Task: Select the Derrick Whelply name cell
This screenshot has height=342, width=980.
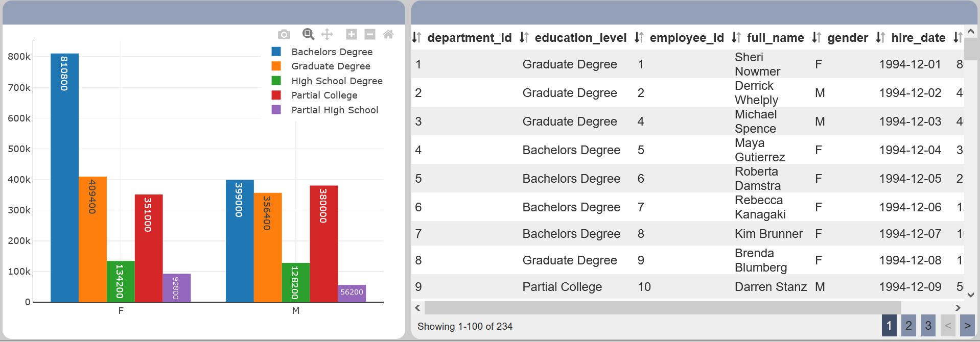Action: (x=770, y=93)
